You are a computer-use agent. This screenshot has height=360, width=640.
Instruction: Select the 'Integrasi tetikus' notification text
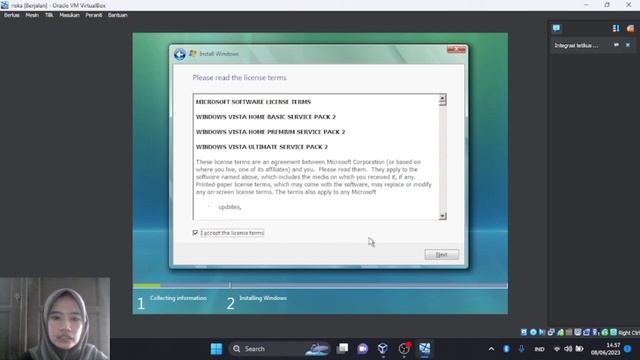[576, 45]
